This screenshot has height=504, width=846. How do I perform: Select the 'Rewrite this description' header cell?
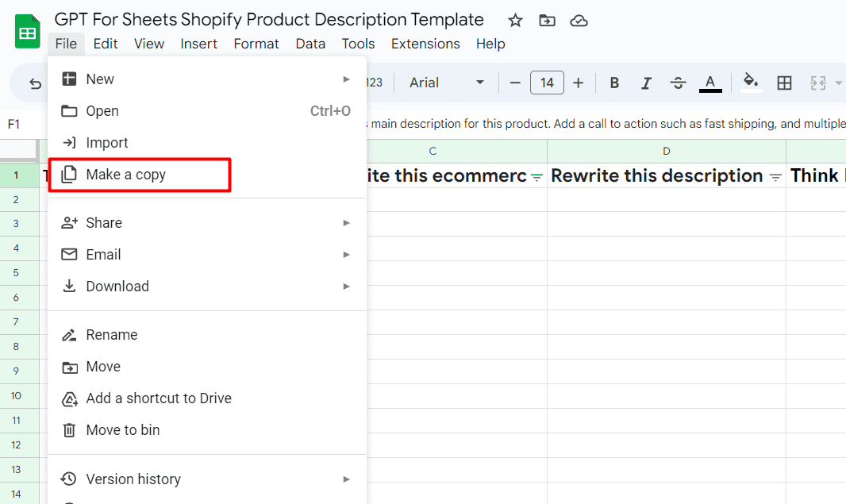667,176
